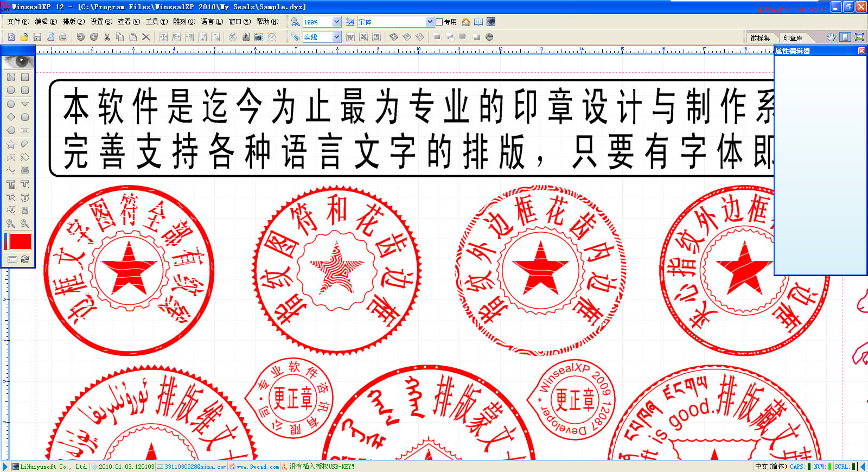Open the 文件(F) menu

pos(18,22)
